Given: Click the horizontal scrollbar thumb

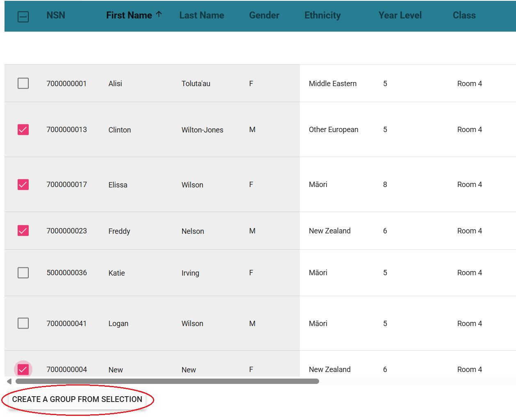Looking at the screenshot, I should tap(167, 381).
